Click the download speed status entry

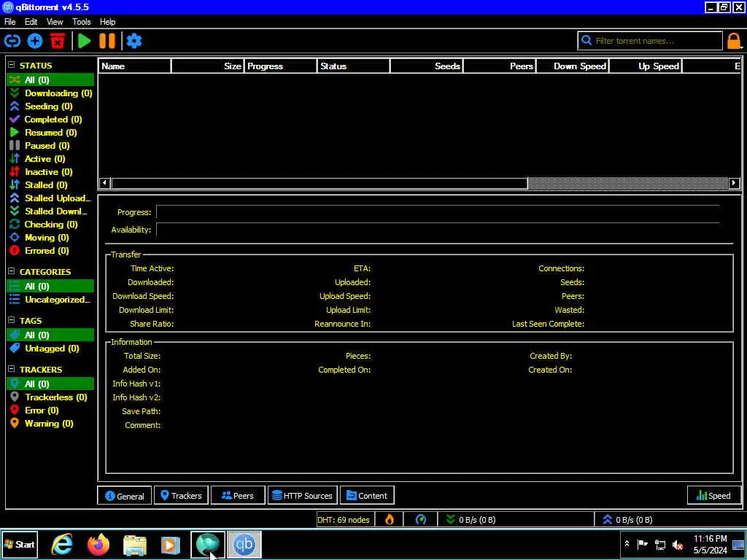coord(516,519)
